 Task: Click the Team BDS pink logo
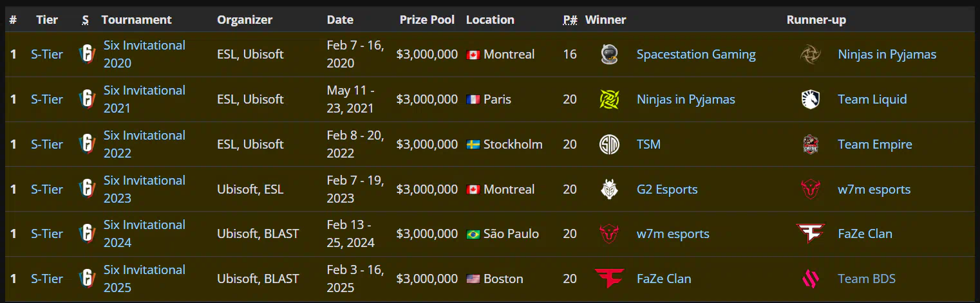click(x=810, y=279)
